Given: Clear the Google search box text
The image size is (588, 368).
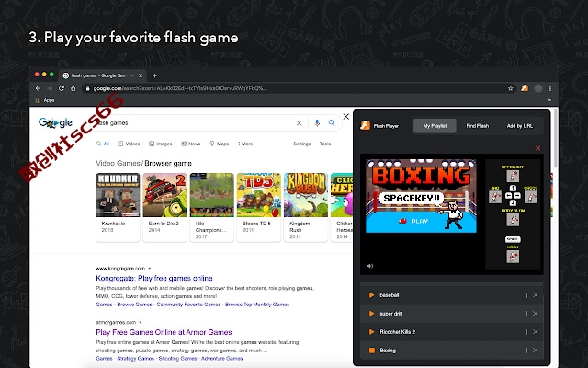Looking at the screenshot, I should [299, 122].
